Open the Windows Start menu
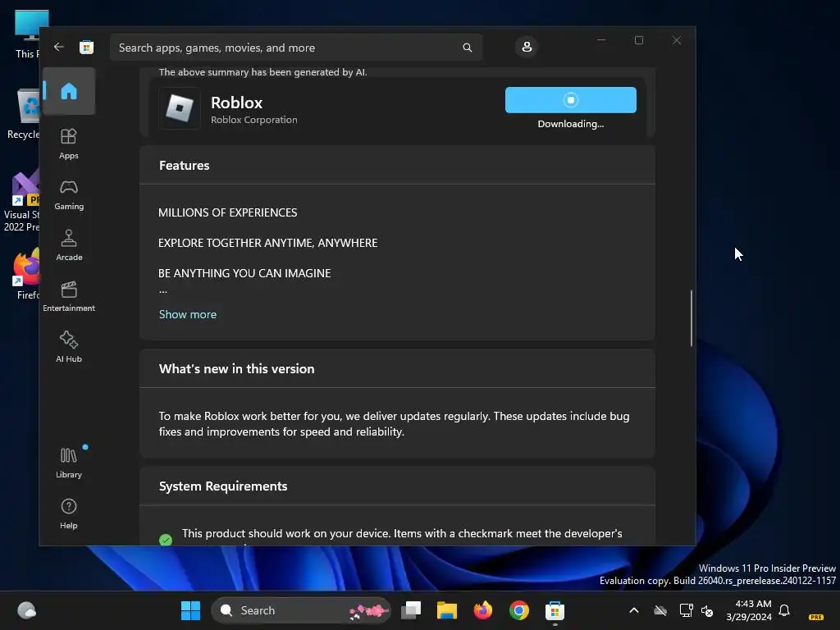 click(x=190, y=610)
